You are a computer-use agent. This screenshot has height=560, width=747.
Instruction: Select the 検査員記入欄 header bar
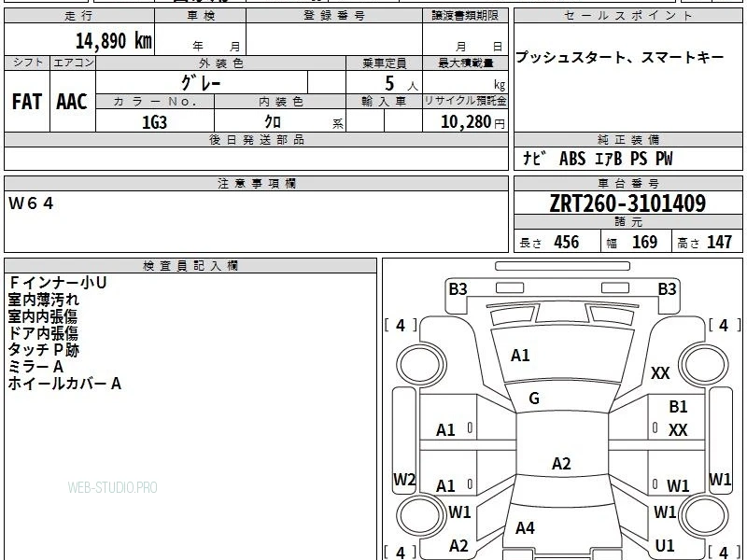(190, 266)
